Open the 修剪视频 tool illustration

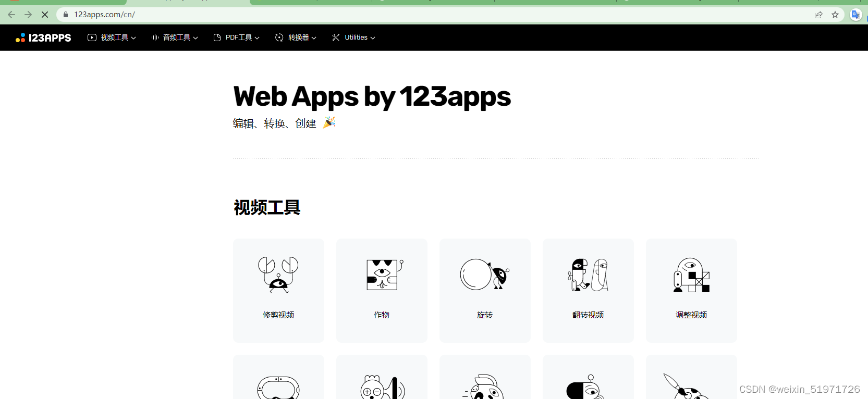click(278, 275)
